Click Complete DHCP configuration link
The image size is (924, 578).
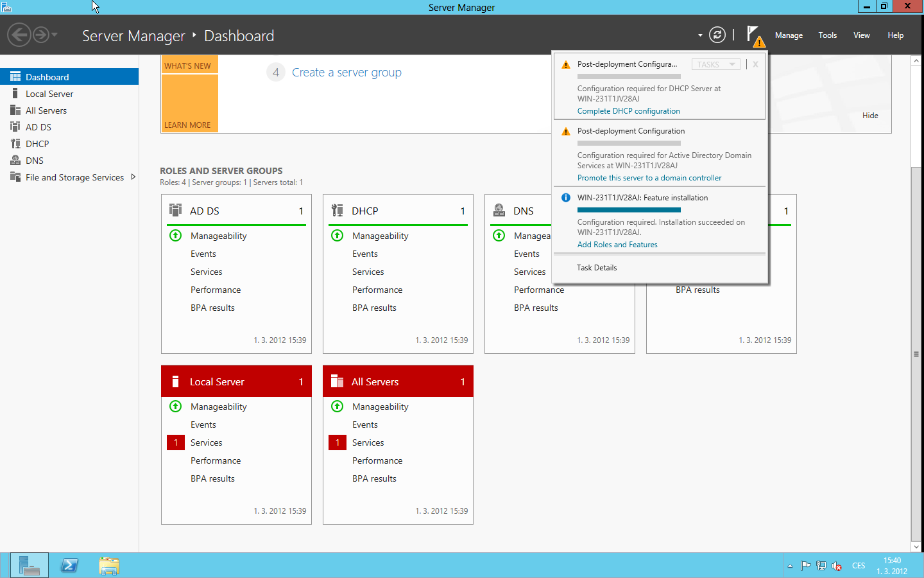628,111
